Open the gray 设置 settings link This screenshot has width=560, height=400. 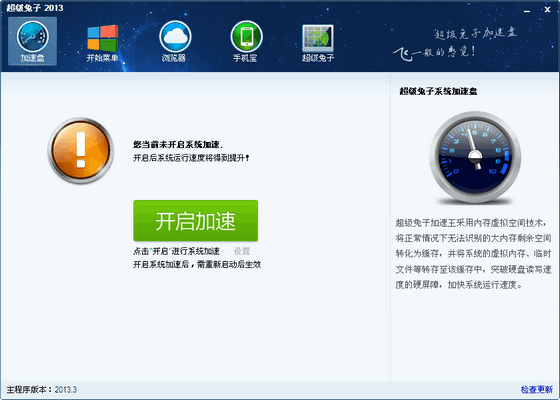(242, 251)
